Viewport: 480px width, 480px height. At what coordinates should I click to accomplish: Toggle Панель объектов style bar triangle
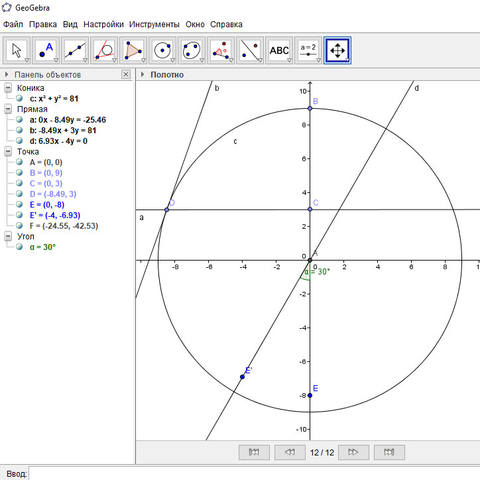(7, 74)
